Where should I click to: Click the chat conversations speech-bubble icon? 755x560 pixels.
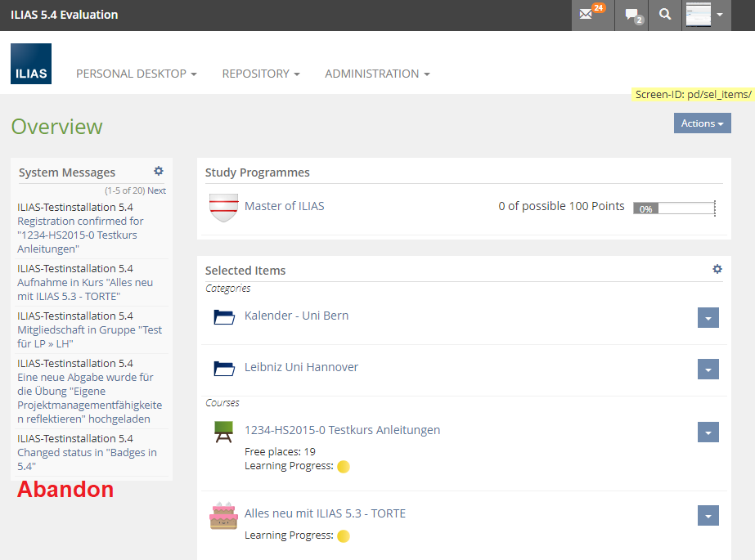point(632,15)
